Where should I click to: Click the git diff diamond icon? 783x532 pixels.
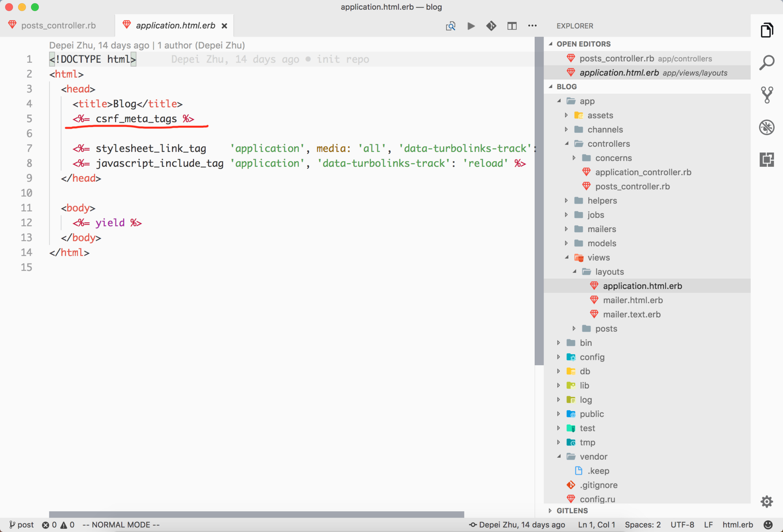491,26
